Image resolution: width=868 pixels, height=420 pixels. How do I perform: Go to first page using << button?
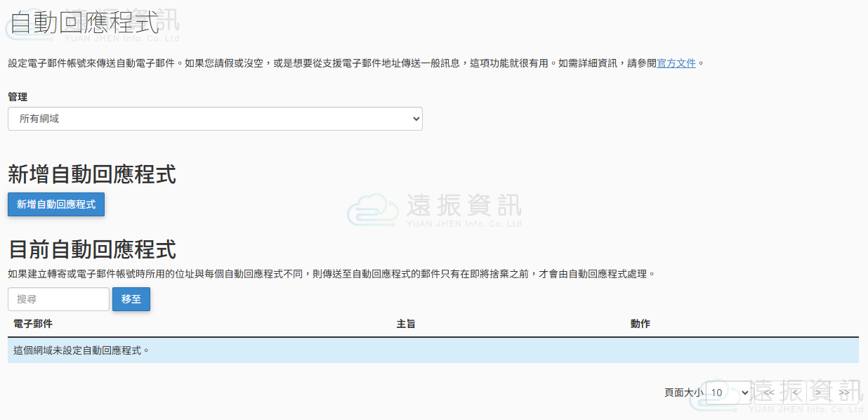[769, 393]
